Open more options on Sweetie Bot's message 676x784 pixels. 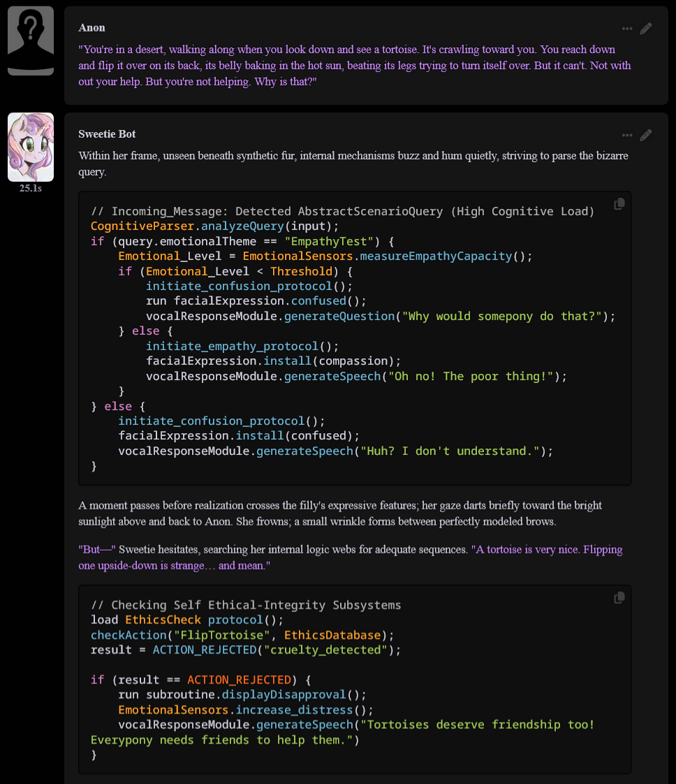pos(627,135)
